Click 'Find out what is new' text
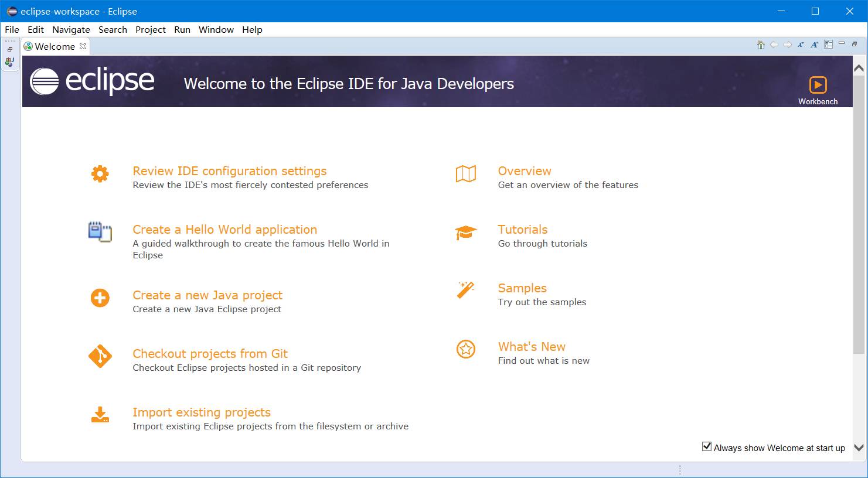This screenshot has width=868, height=478. pos(544,361)
